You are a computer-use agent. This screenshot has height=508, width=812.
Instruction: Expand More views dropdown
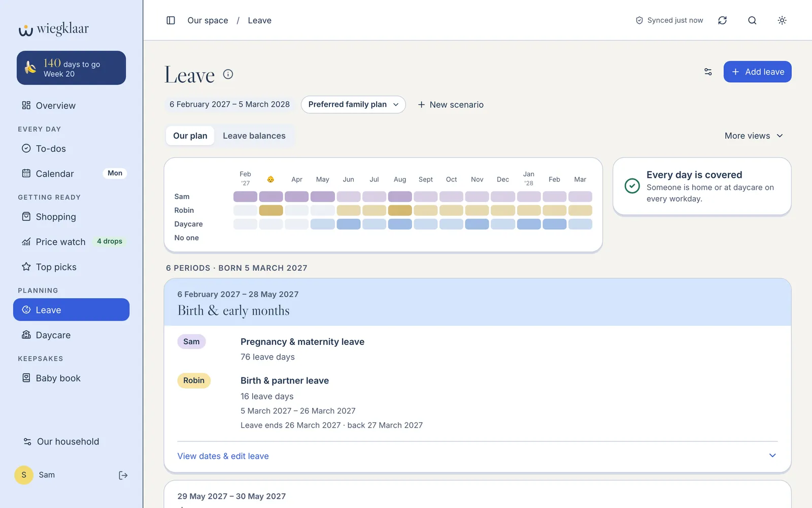(x=754, y=136)
